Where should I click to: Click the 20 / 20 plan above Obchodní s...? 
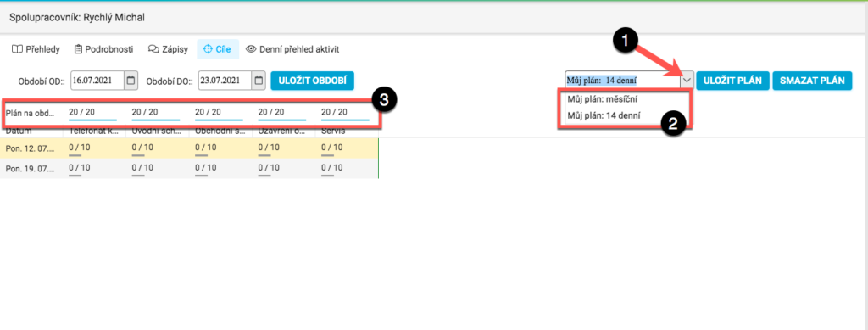pyautogui.click(x=209, y=112)
